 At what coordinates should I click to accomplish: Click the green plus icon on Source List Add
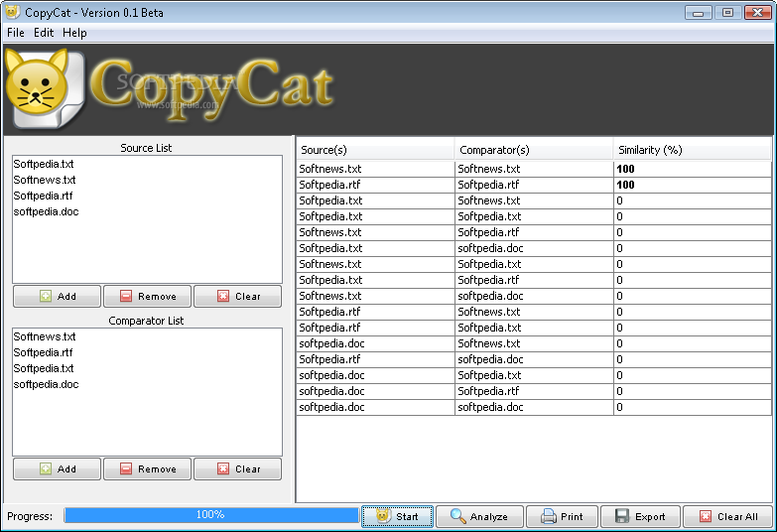click(x=45, y=296)
